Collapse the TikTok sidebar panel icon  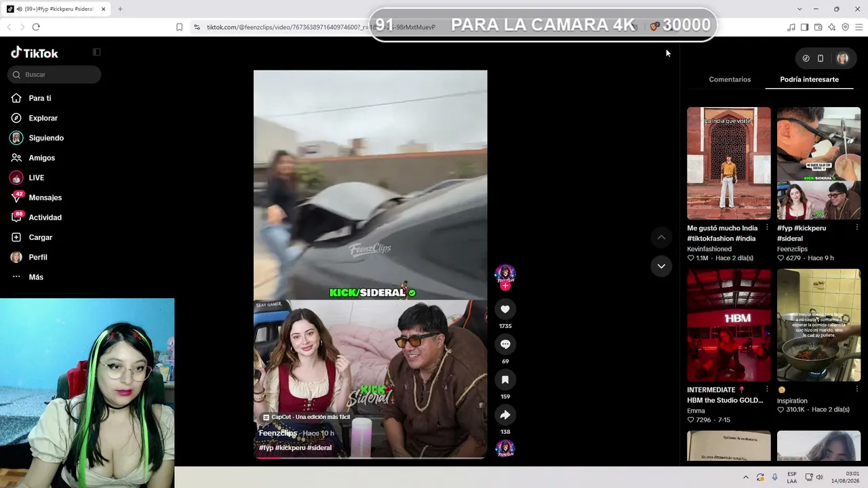[96, 52]
